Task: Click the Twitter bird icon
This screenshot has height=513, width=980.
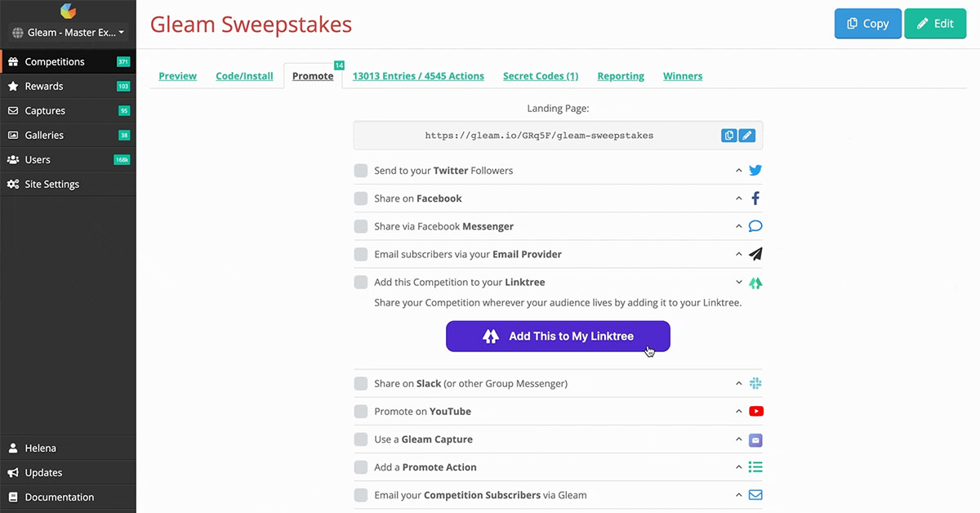Action: [755, 171]
